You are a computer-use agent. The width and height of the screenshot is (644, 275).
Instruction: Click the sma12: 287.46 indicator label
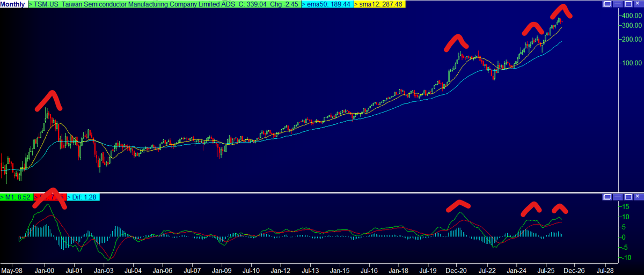(380, 4)
